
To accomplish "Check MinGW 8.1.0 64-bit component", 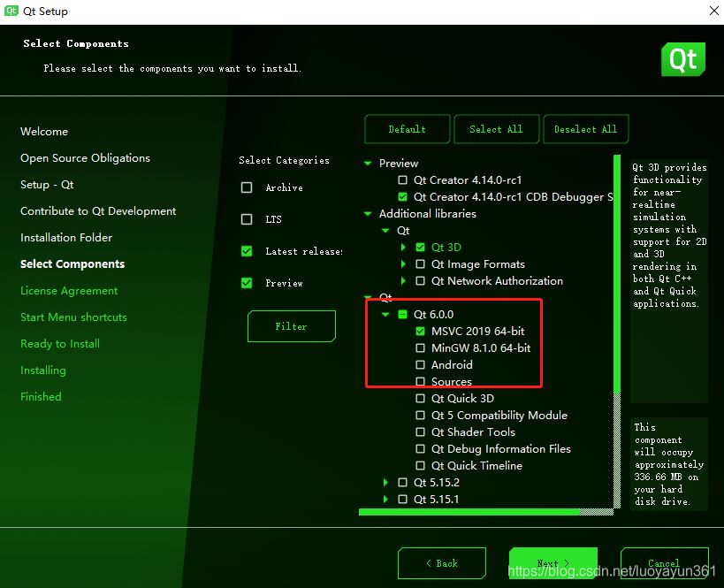I will pos(420,347).
